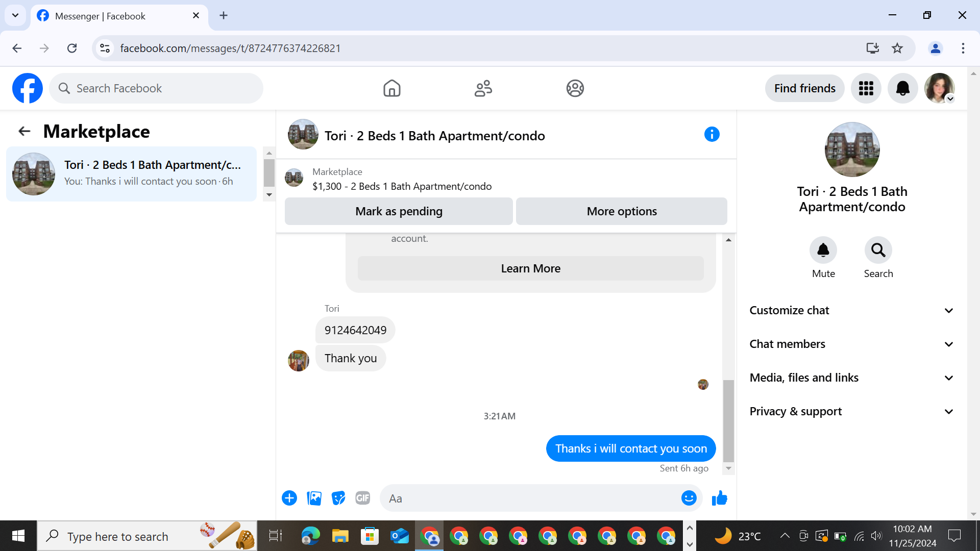Open Microsoft Edge from taskbar

tap(310, 536)
